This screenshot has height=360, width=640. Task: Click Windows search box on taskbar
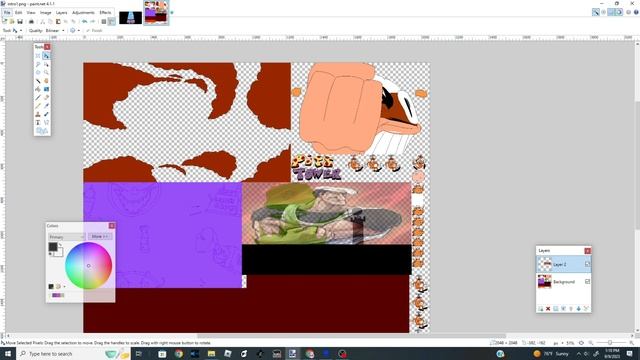click(x=73, y=353)
